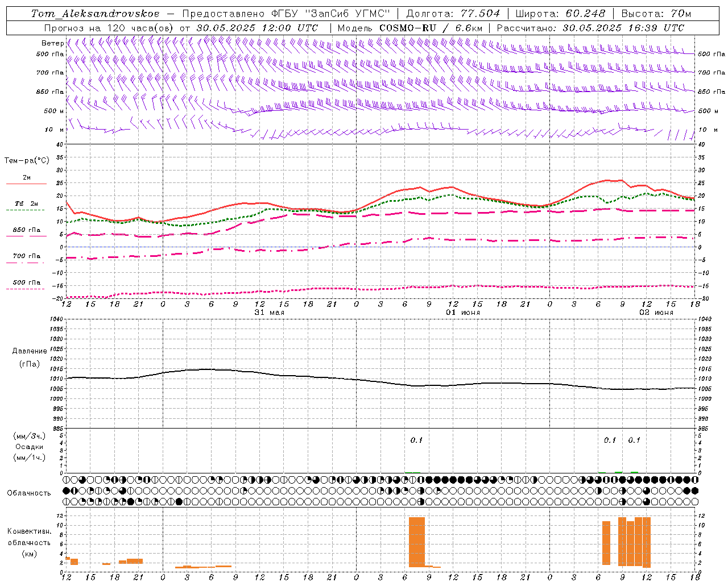This screenshot has height=582, width=728.
Task: Click the '02 июня' date label
Action: 656,313
